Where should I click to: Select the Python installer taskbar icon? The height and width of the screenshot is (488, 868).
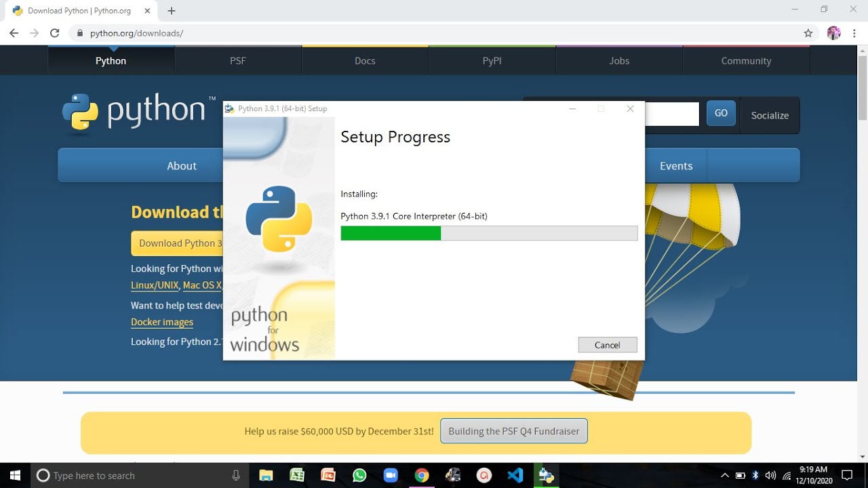(546, 475)
